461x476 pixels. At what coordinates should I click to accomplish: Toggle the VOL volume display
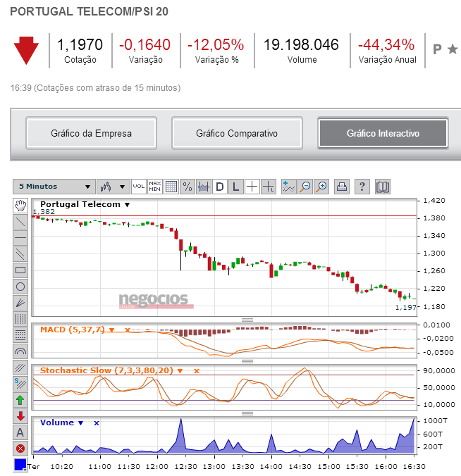click(139, 187)
